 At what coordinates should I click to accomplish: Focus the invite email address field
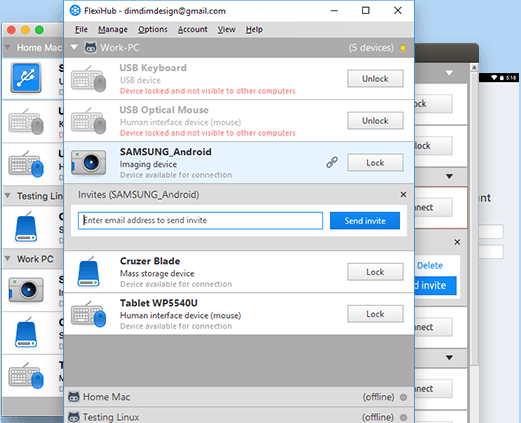(200, 221)
